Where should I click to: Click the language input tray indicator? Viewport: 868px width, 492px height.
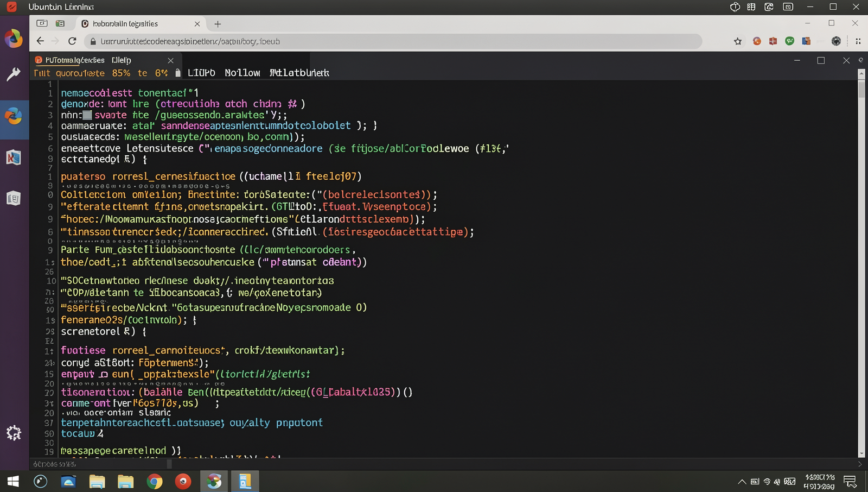(x=790, y=482)
